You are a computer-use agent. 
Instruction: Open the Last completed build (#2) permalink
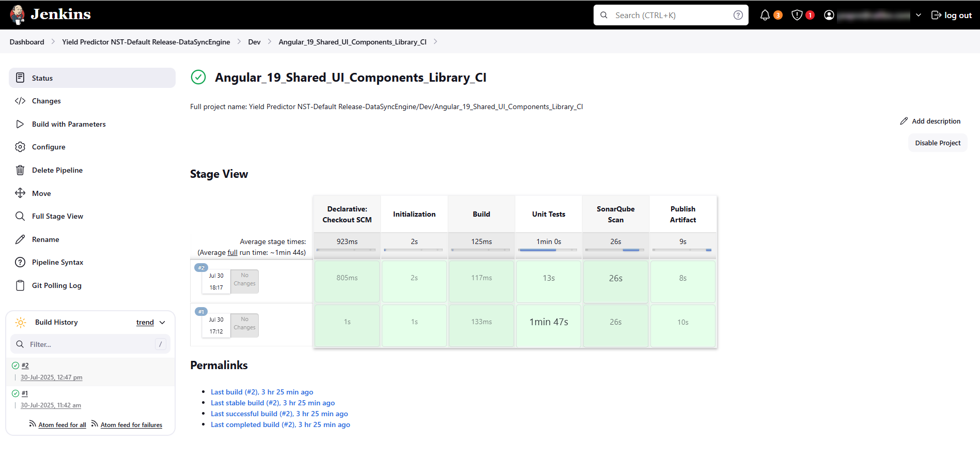tap(281, 424)
